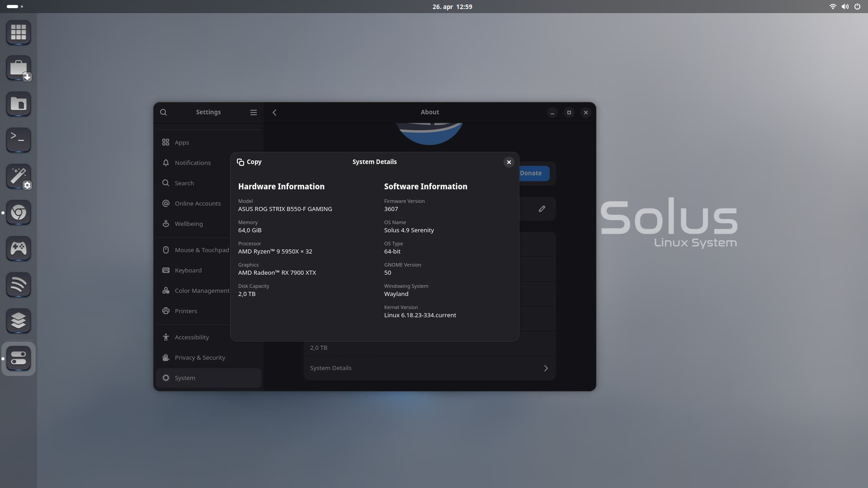Select Apps in the Settings sidebar
This screenshot has width=868, height=488.
pyautogui.click(x=182, y=142)
